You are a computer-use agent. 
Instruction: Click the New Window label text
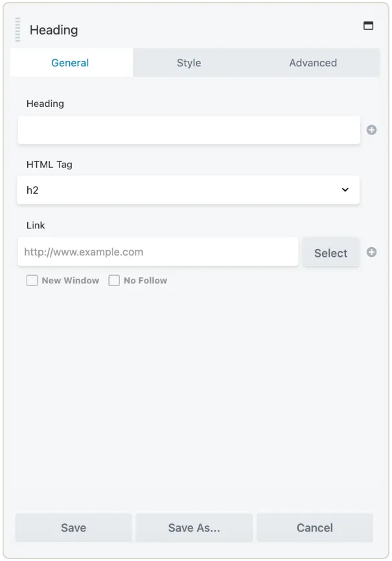click(69, 280)
